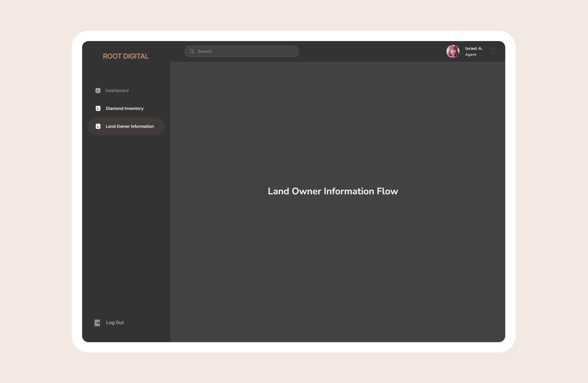Click Israel A.'s avatar picture
This screenshot has width=588, height=383.
click(x=453, y=51)
